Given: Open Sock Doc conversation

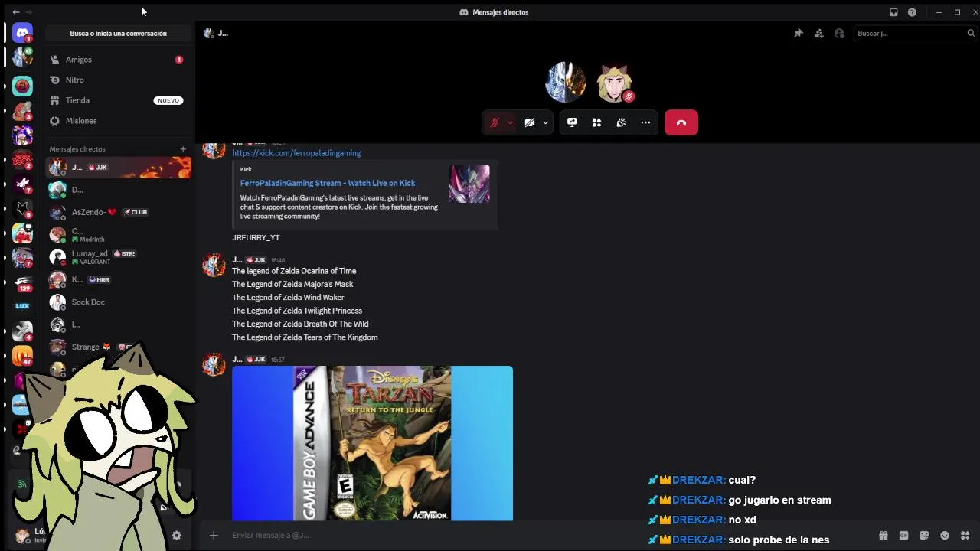Looking at the screenshot, I should (118, 302).
